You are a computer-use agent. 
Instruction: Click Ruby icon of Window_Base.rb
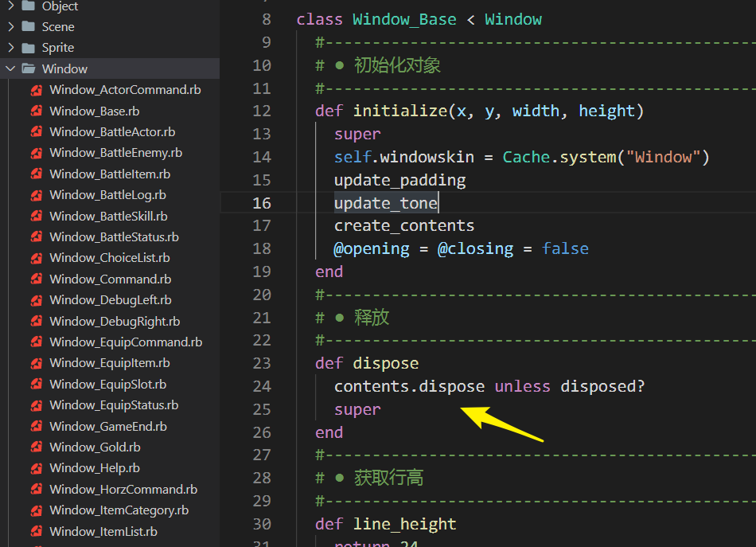(x=37, y=111)
